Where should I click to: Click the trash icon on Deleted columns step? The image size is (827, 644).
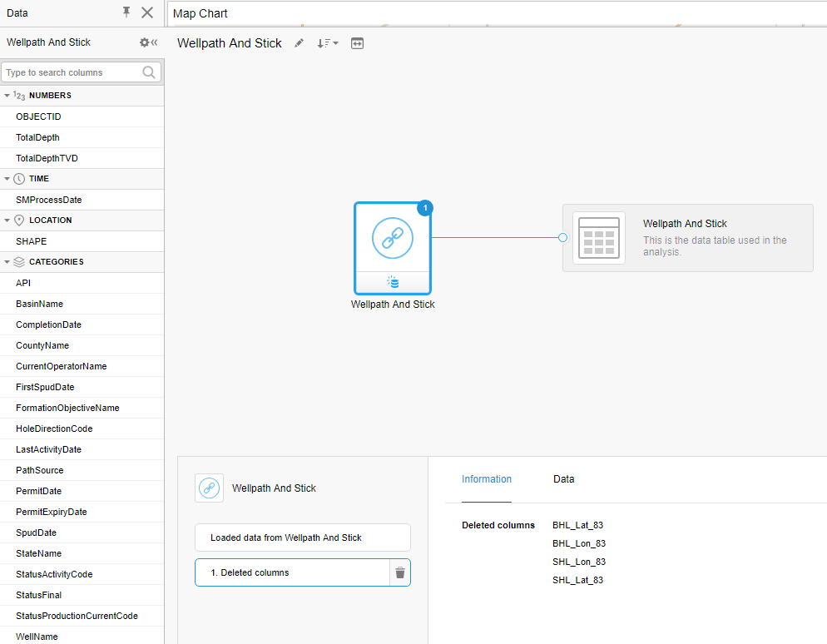(399, 572)
